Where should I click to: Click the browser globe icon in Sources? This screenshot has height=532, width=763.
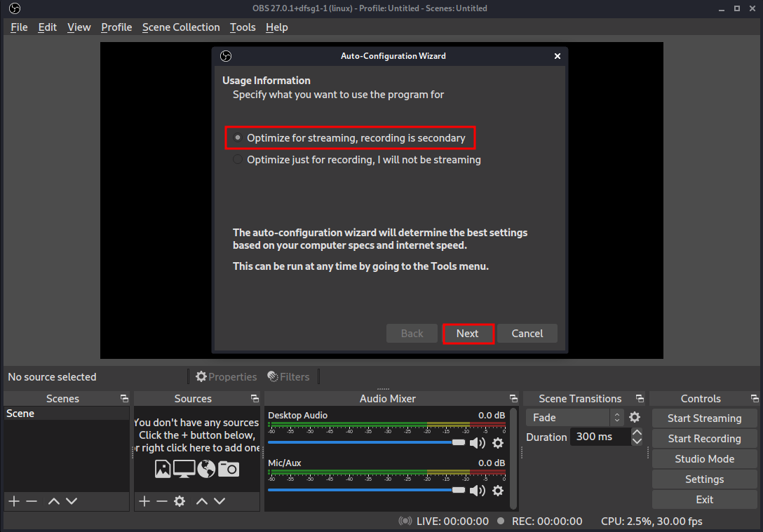[x=206, y=470]
